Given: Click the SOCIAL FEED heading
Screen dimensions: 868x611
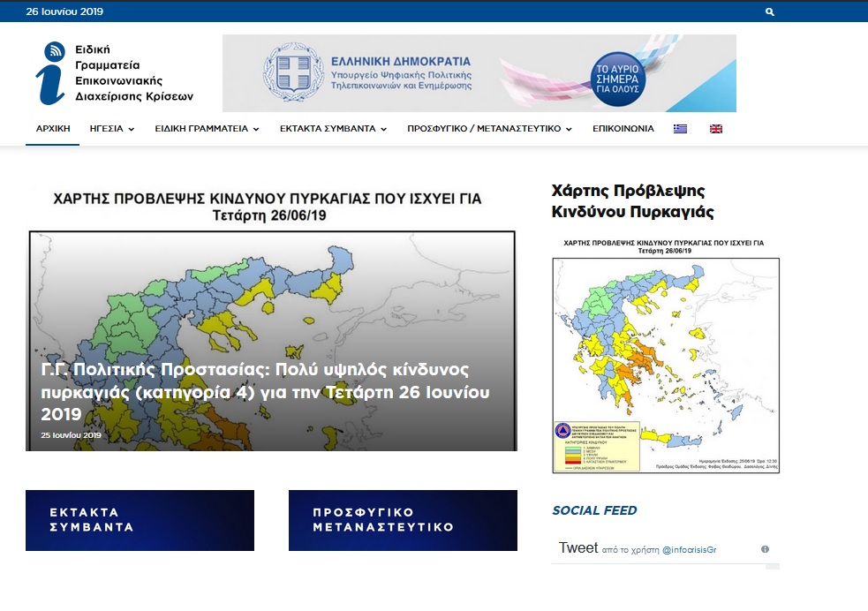Looking at the screenshot, I should pos(594,510).
